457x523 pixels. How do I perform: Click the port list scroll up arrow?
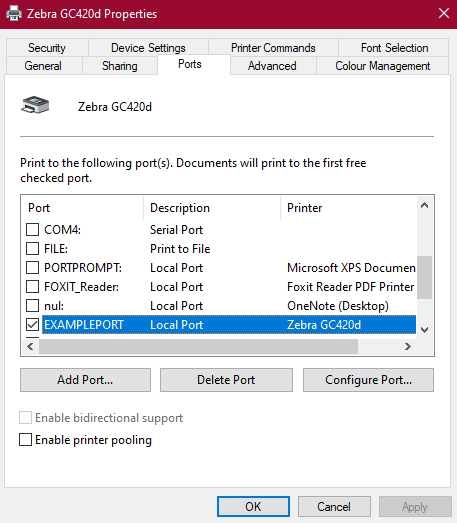pos(424,205)
